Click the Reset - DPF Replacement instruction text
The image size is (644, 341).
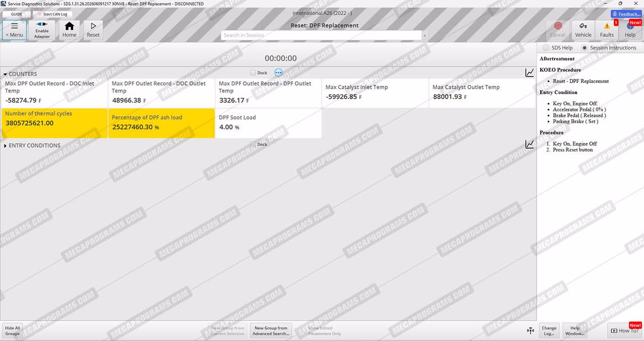pos(581,81)
